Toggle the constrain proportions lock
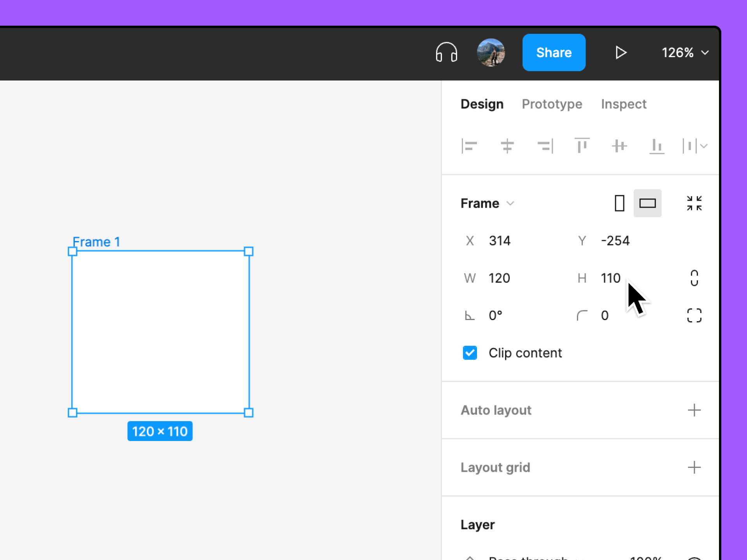Image resolution: width=747 pixels, height=560 pixels. tap(694, 278)
